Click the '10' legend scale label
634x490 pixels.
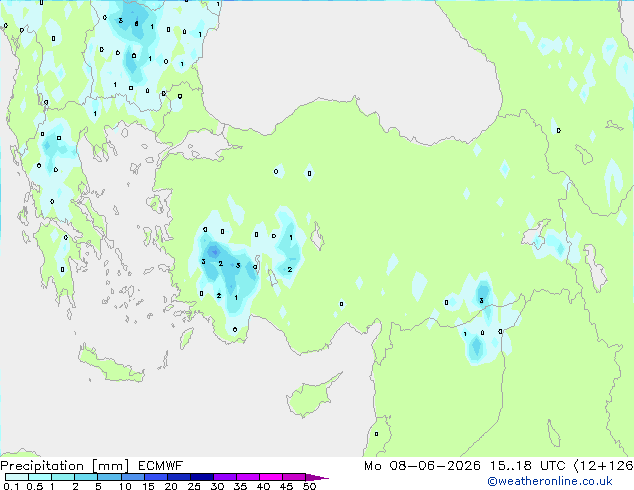point(125,486)
